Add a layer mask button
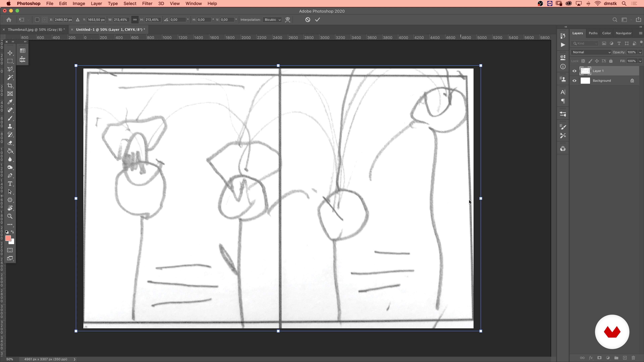Viewport: 644px width, 362px height. (599, 358)
